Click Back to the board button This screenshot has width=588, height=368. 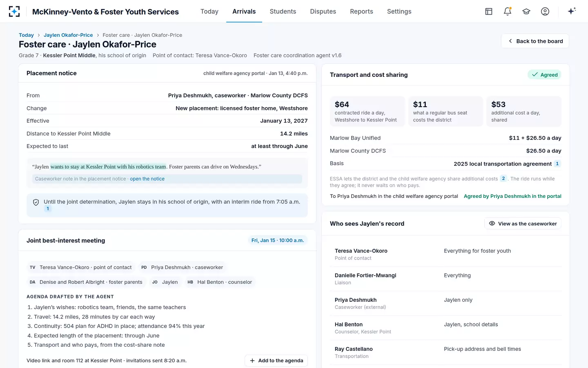pyautogui.click(x=535, y=41)
